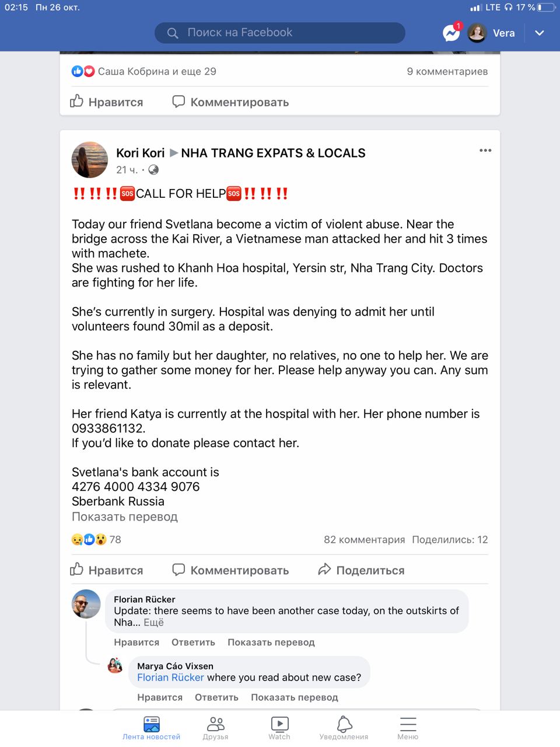Open Меню hamburger tab
Viewport: 560px width, 747px height.
coord(408,728)
